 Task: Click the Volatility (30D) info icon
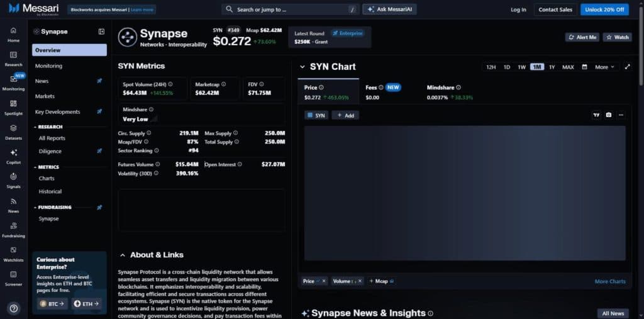click(x=156, y=174)
